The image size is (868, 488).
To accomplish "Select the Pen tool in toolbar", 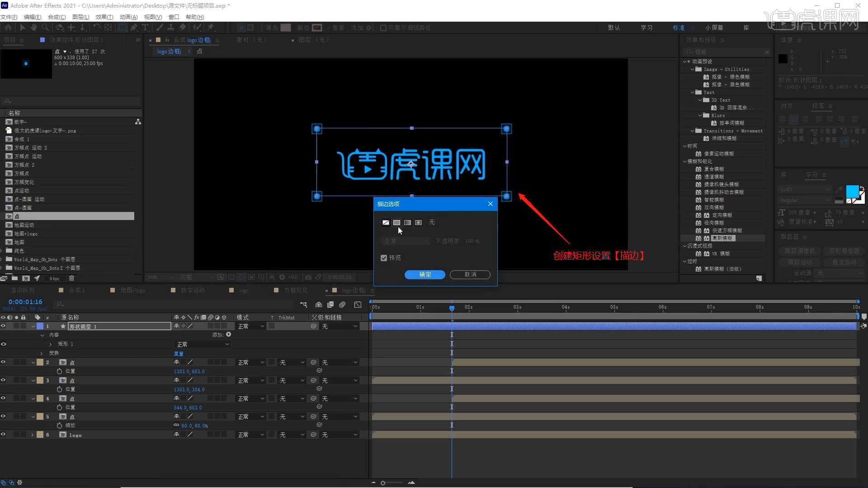I will pos(134,28).
